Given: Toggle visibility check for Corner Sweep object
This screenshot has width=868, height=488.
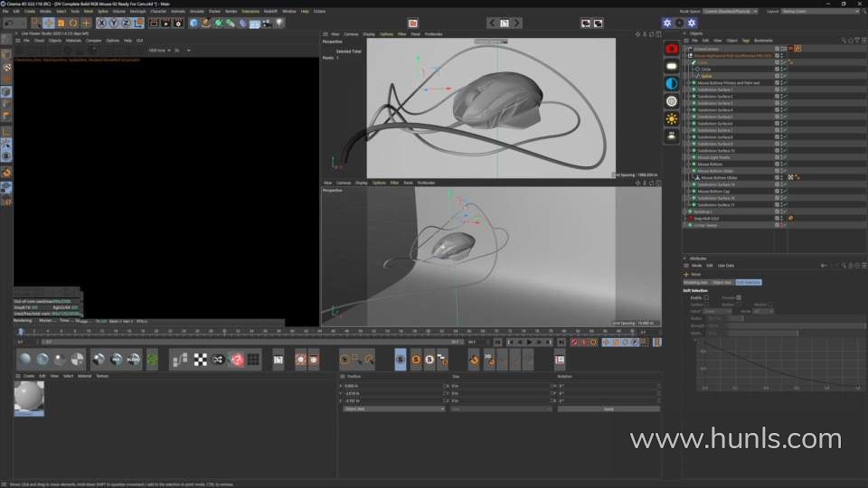Looking at the screenshot, I should [783, 225].
